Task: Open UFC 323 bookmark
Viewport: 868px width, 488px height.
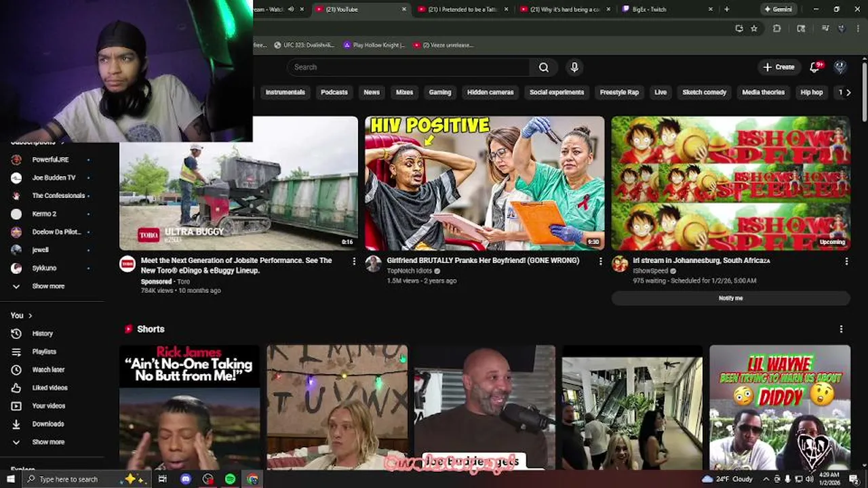Action: 304,45
